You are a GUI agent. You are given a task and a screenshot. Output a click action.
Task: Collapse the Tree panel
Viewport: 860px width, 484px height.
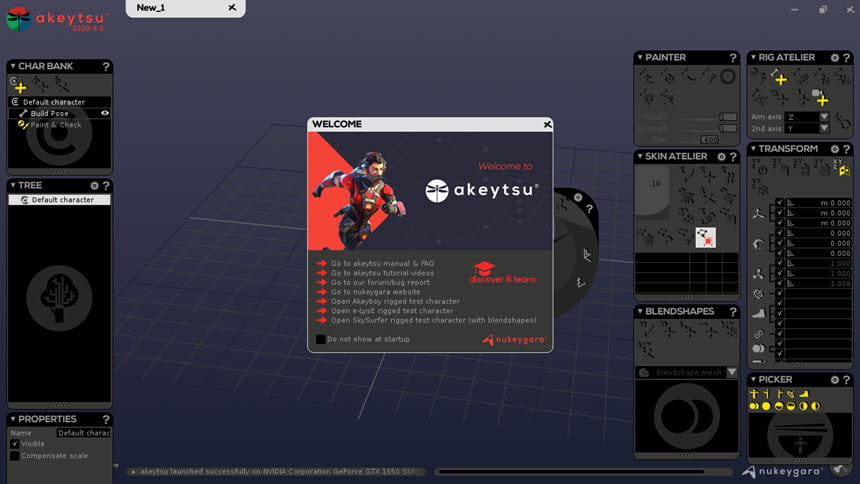coord(13,185)
